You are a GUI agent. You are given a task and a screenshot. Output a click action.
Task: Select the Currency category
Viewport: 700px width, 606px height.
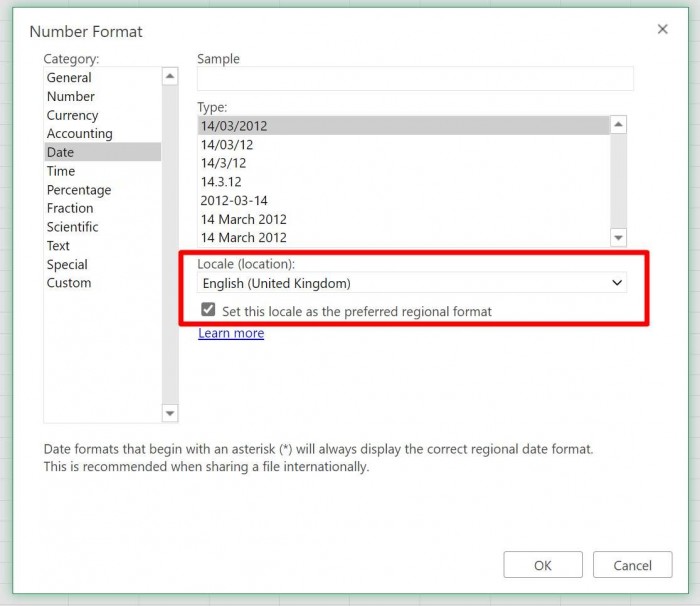[x=73, y=115]
